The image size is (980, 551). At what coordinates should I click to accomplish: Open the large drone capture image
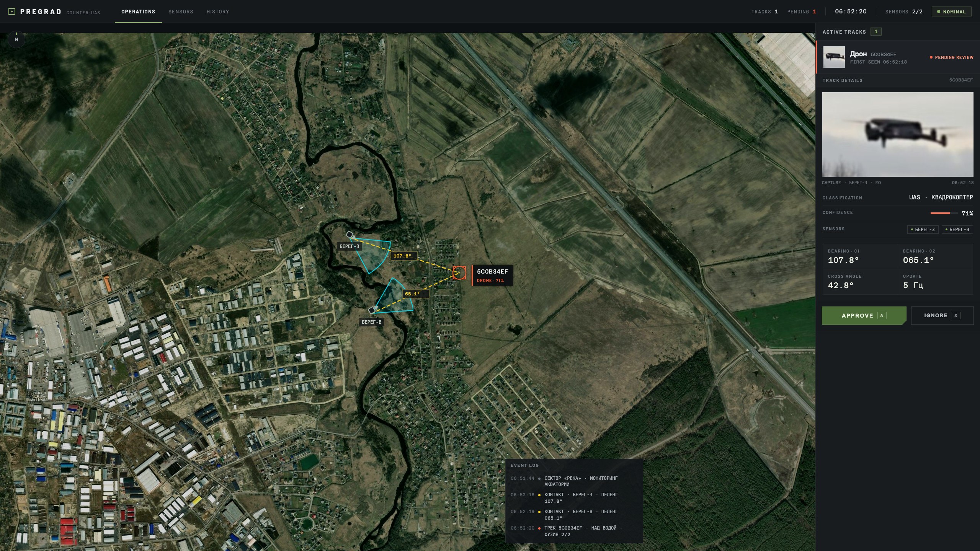[898, 134]
